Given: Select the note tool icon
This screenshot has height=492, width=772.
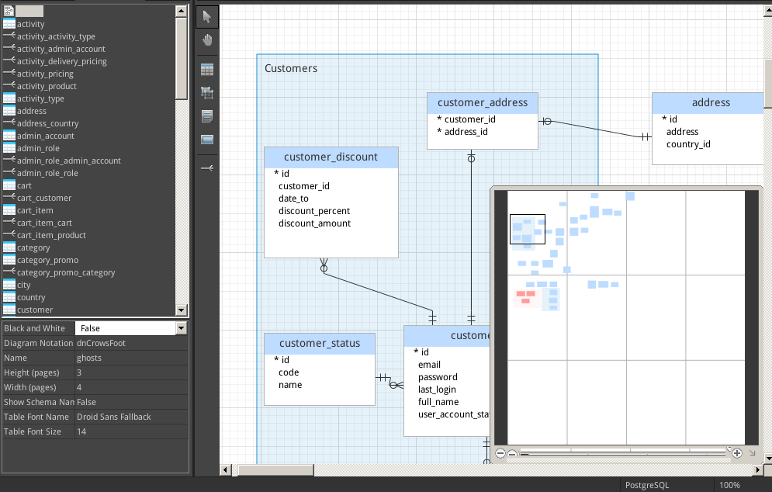Looking at the screenshot, I should [x=207, y=116].
